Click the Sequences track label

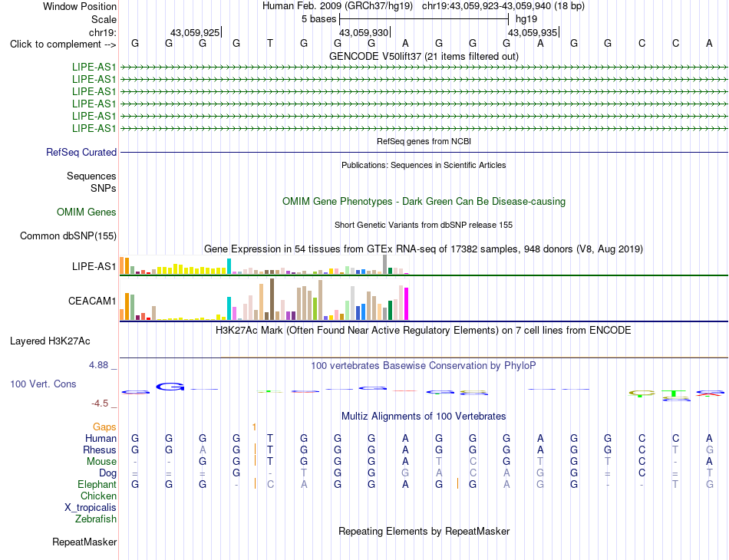(91, 176)
